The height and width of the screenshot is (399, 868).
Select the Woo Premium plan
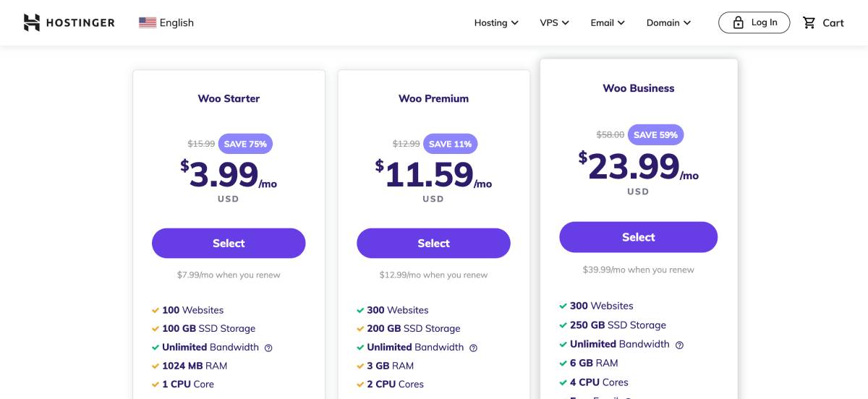(x=433, y=243)
